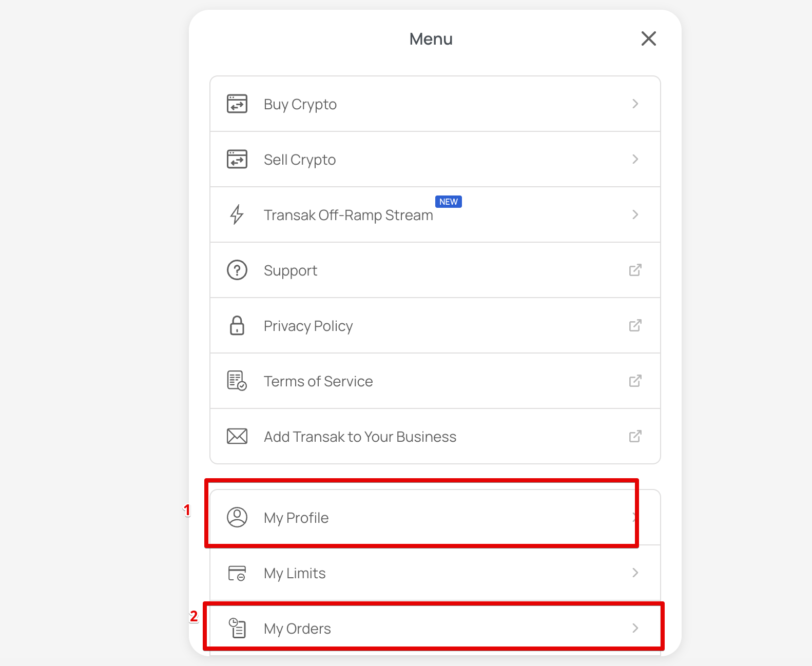The height and width of the screenshot is (666, 812).
Task: Click the envelope icon for Add Transak
Action: click(x=237, y=436)
